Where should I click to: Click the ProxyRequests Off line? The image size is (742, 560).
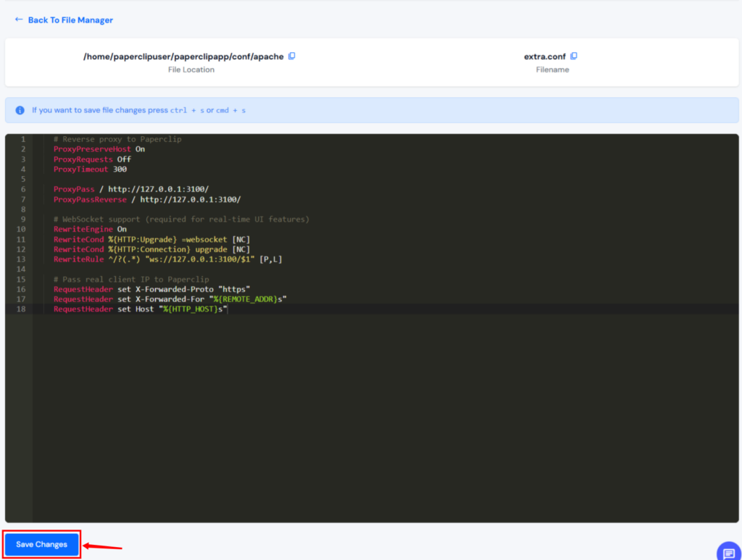coord(92,159)
